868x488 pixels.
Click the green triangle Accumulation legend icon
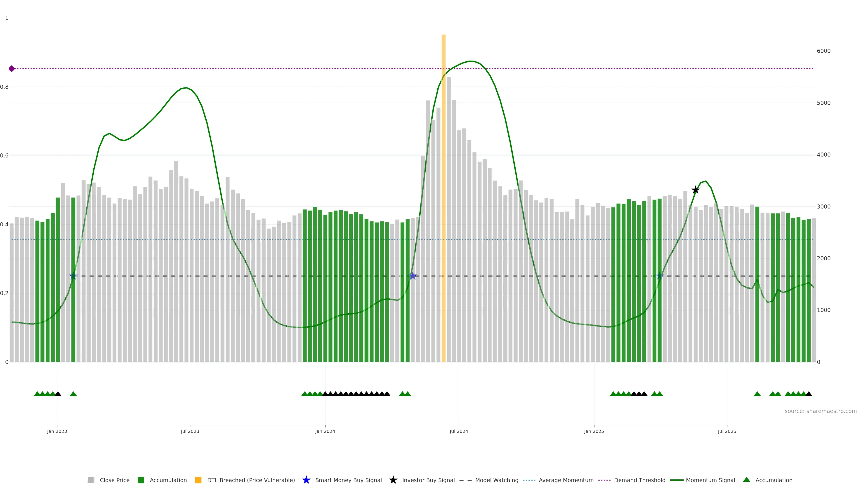click(746, 480)
